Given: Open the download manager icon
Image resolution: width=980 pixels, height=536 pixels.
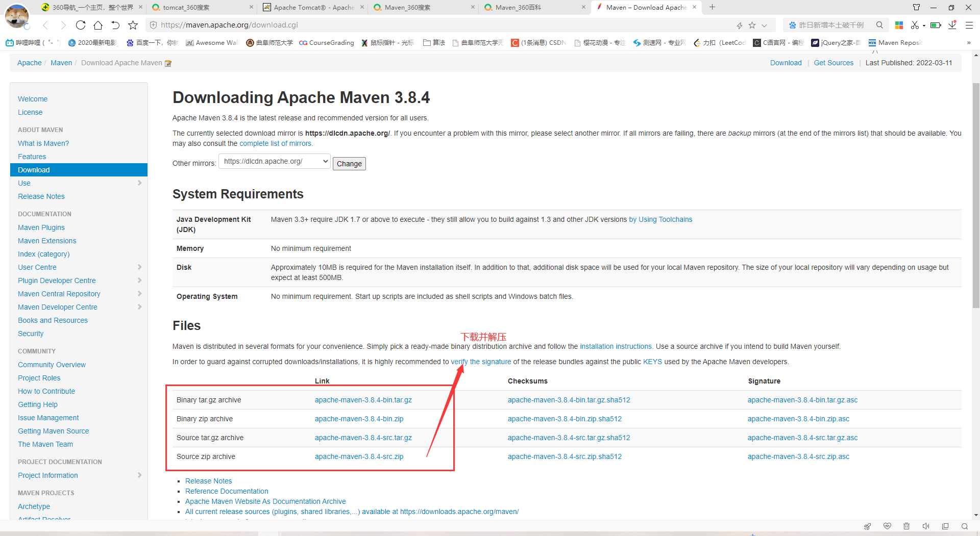Looking at the screenshot, I should click(951, 25).
